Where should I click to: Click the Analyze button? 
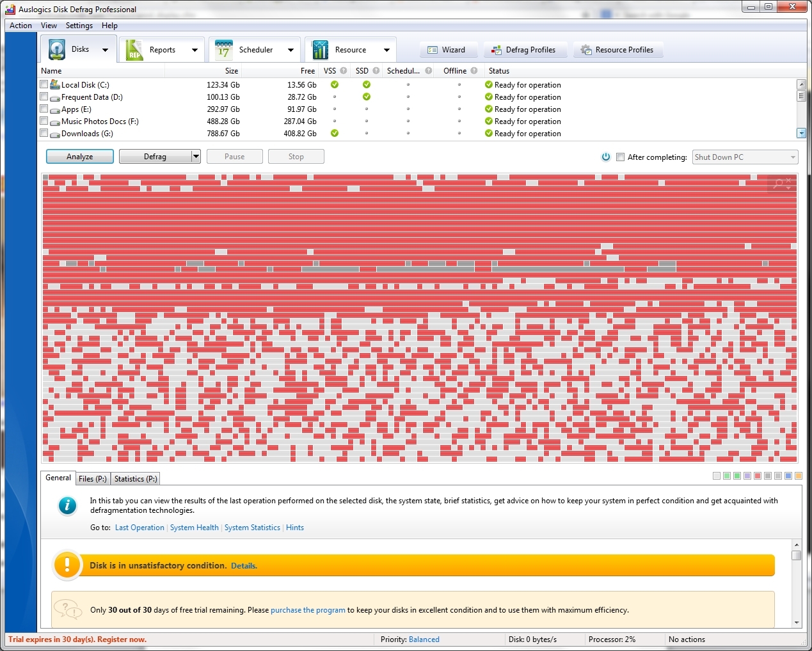80,157
